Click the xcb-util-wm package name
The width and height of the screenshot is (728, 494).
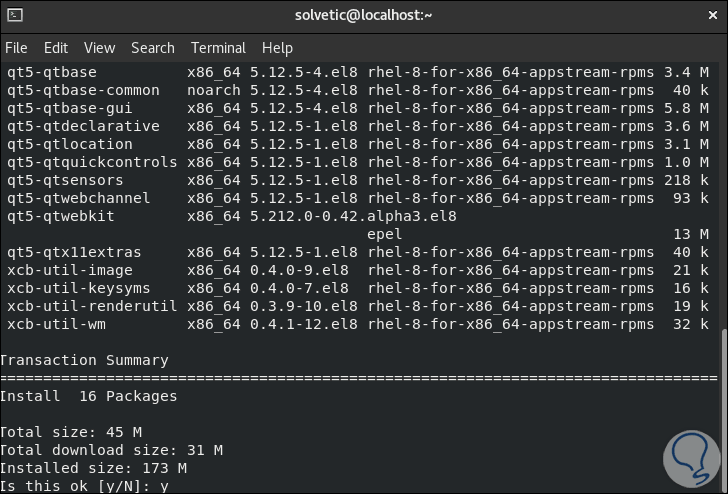coord(56,324)
